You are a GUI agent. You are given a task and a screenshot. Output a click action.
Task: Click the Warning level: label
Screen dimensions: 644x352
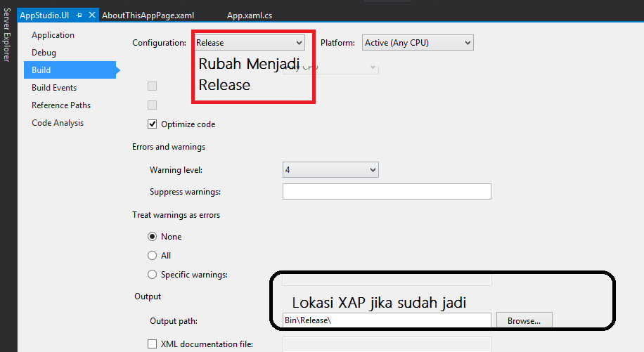tap(176, 170)
